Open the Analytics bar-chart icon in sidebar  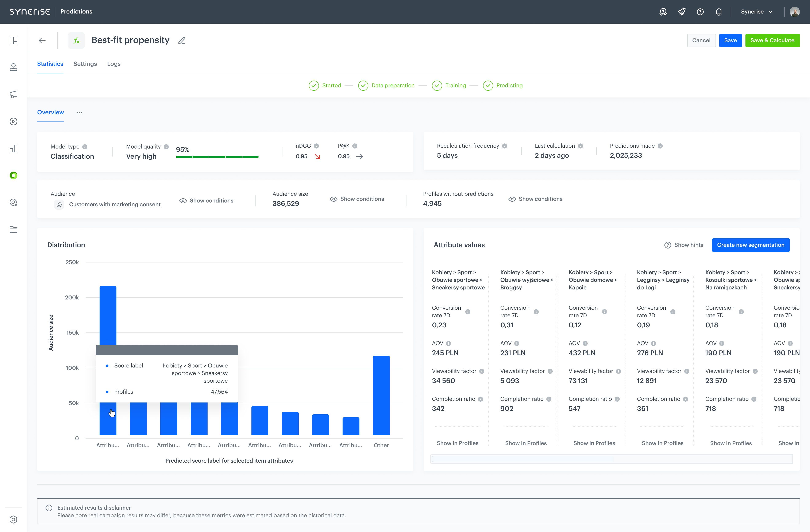(14, 149)
